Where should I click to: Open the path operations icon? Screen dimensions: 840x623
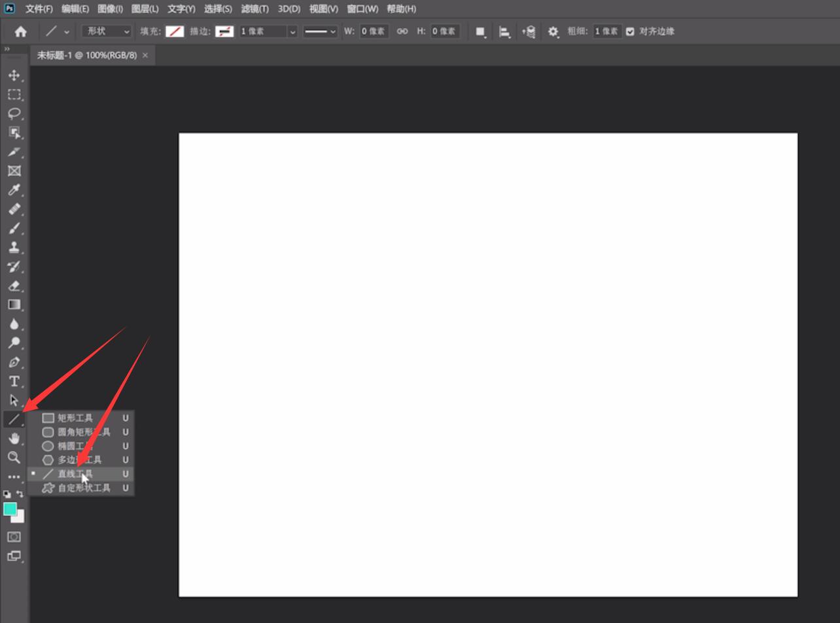pos(481,31)
